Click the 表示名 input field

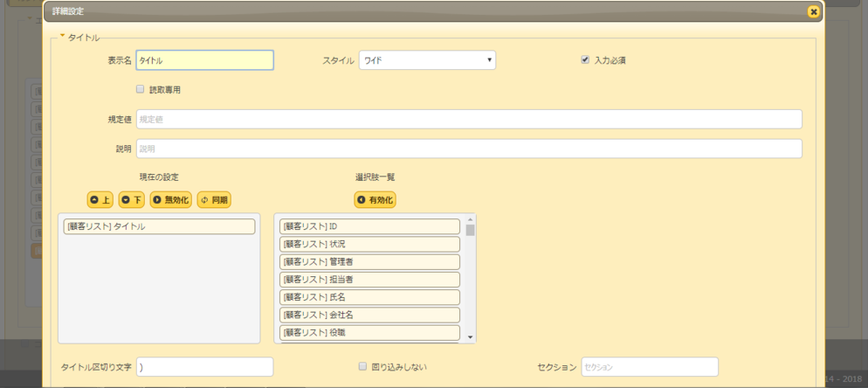tap(205, 60)
